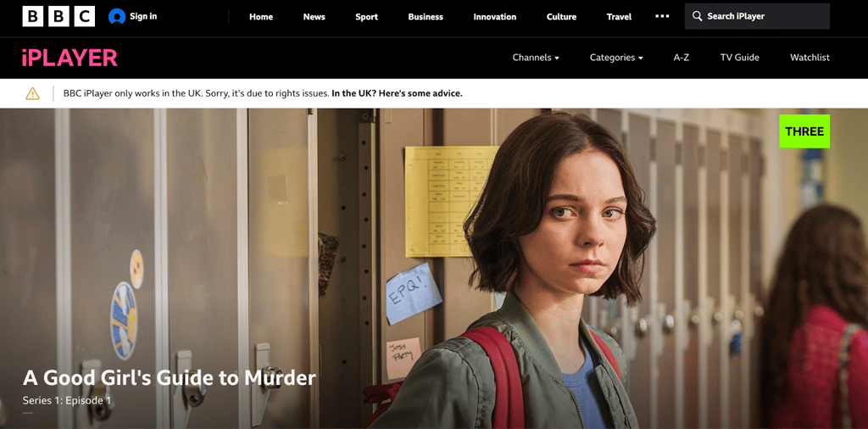Image resolution: width=868 pixels, height=429 pixels.
Task: Click the blue Sign in account icon
Action: point(117,17)
